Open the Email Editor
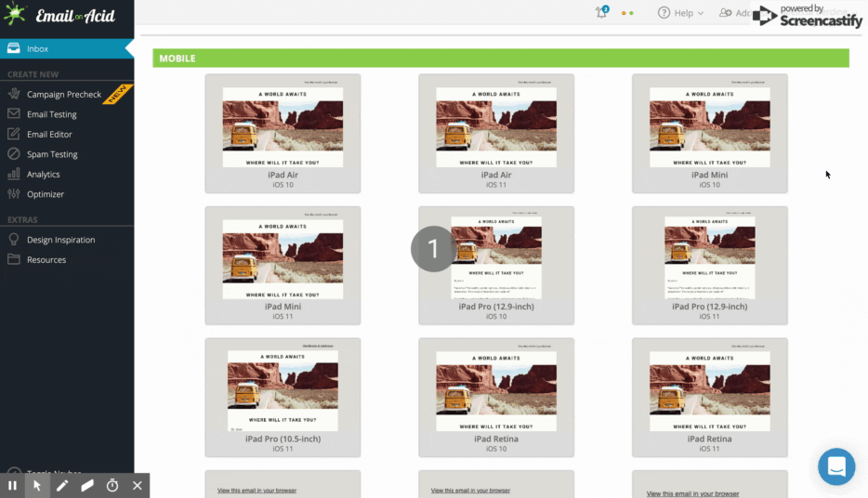The width and height of the screenshot is (868, 498). pos(49,135)
